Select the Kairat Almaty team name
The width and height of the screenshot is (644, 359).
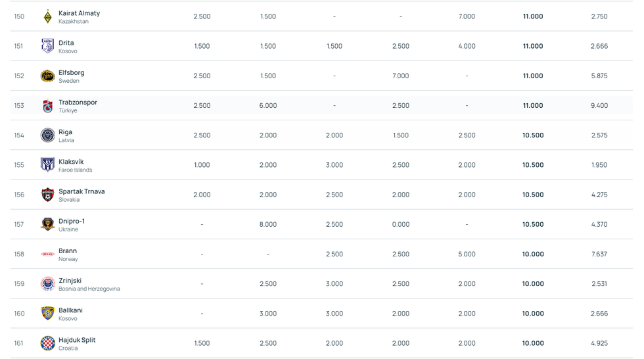[79, 13]
